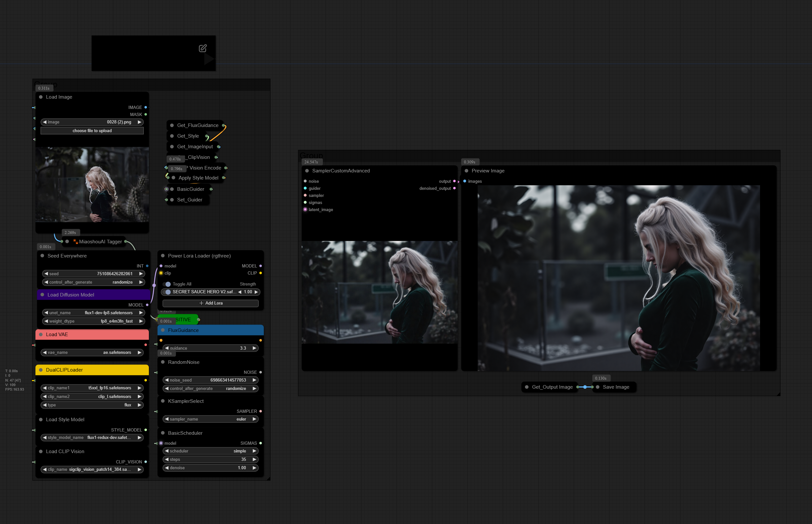Viewport: 812px width, 524px height.
Task: Click plus icon on Add Lora
Action: (x=201, y=303)
